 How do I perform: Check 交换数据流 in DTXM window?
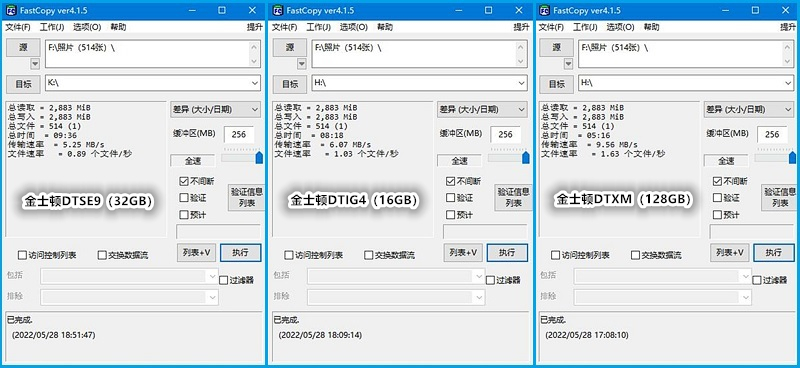click(x=635, y=255)
